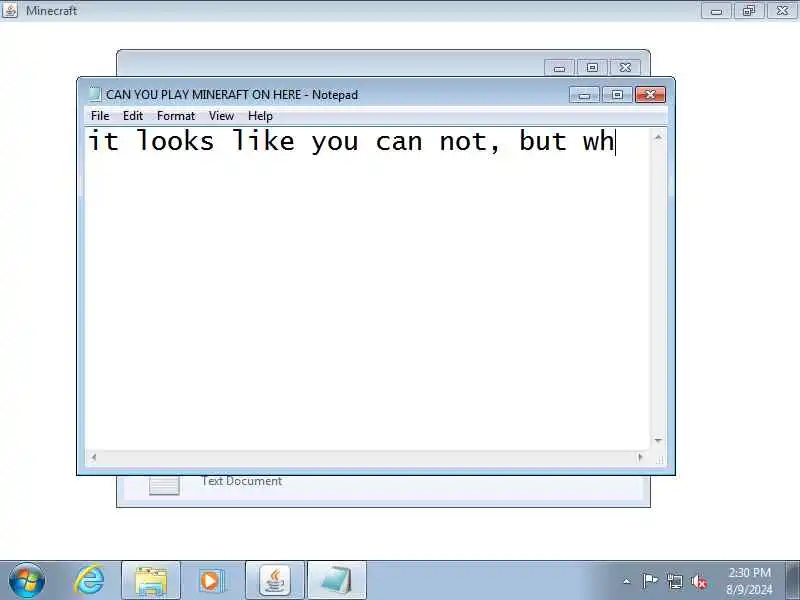This screenshot has height=600, width=800.
Task: Open Windows Media Player from taskbar
Action: (x=211, y=580)
